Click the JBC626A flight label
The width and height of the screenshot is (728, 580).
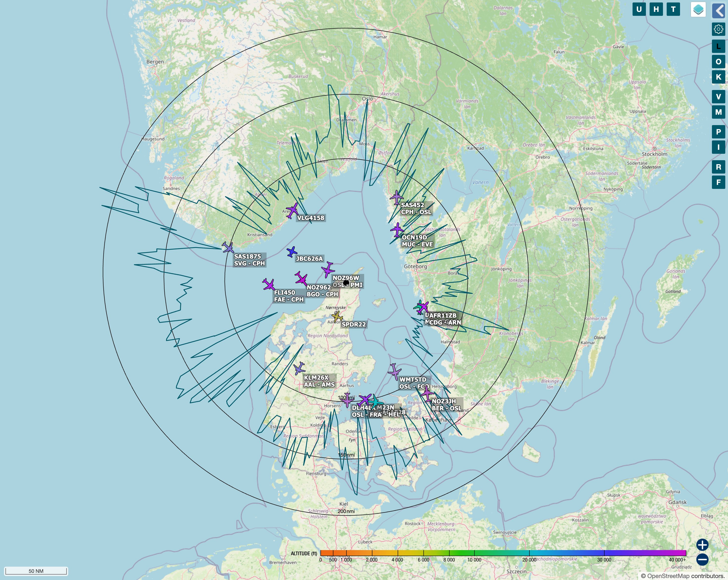coord(309,259)
